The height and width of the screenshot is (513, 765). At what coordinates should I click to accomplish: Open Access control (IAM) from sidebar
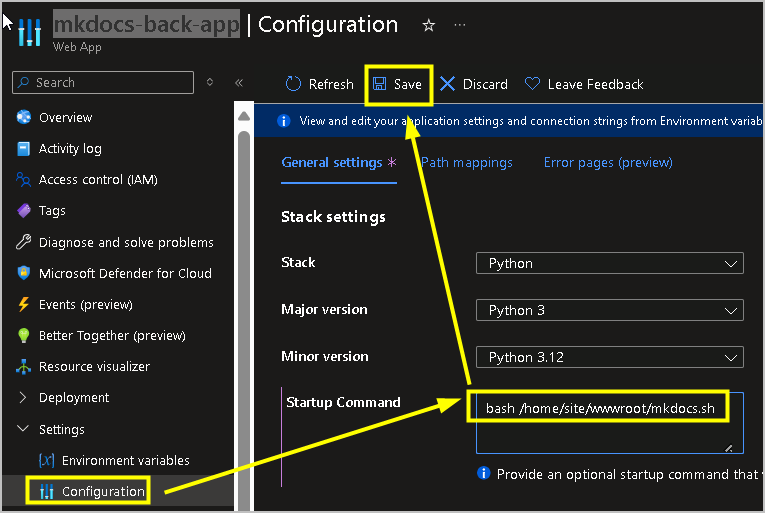pos(98,180)
